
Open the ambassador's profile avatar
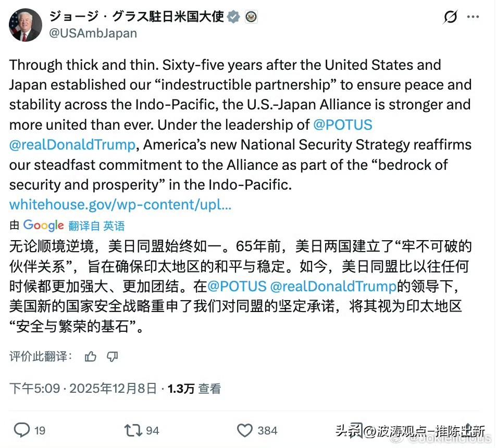tap(26, 25)
